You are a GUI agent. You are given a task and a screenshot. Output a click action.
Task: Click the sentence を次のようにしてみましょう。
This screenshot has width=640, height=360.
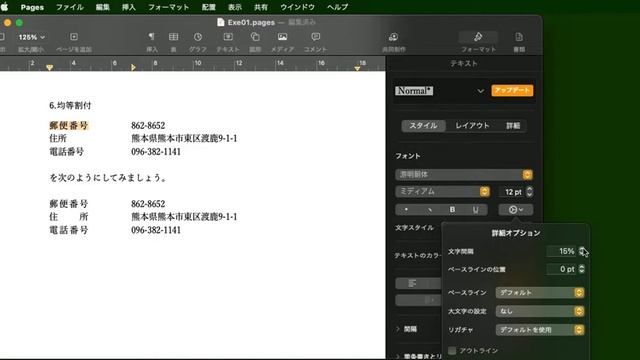click(108, 178)
